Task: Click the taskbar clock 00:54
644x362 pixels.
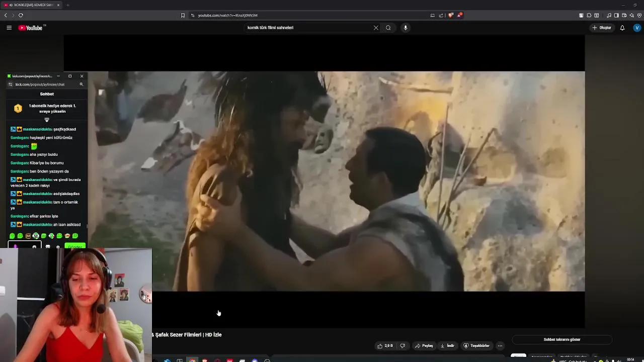Action: (x=630, y=359)
